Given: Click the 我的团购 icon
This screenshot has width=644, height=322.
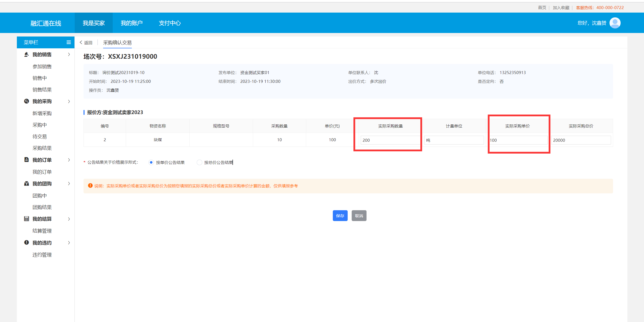Looking at the screenshot, I should [x=26, y=184].
